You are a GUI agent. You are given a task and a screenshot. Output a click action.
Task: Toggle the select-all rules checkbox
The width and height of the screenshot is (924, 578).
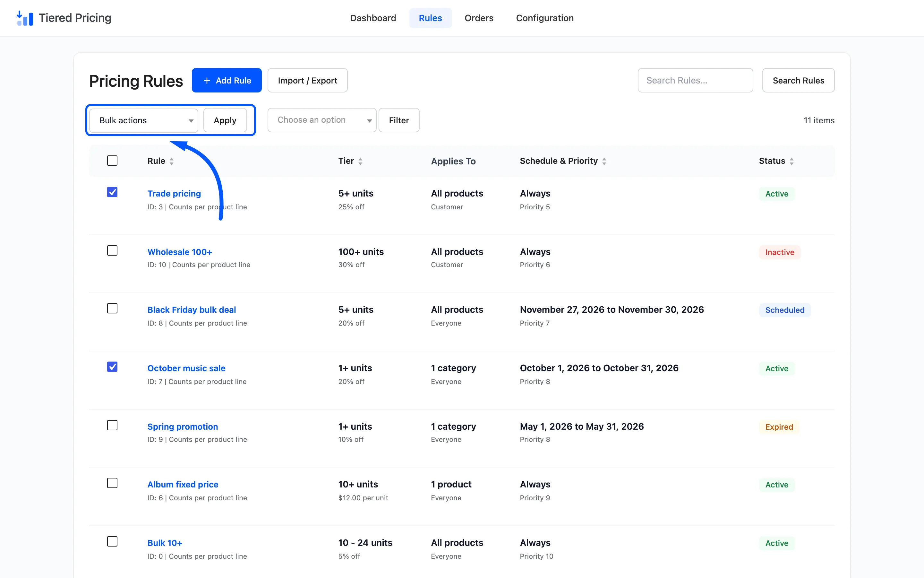click(112, 161)
